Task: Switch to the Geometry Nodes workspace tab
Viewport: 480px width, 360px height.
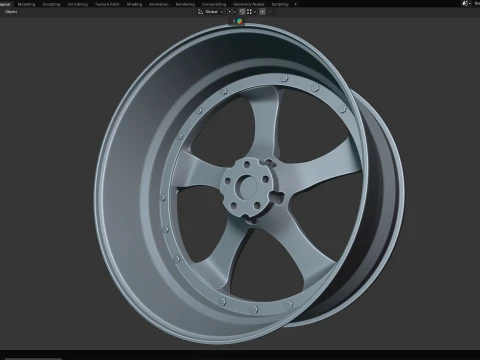Action: [x=249, y=4]
